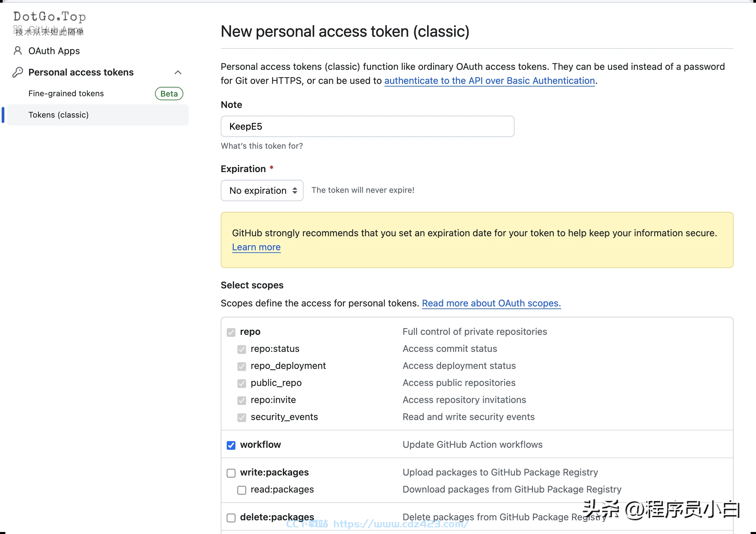
Task: Click the OAuth Apps person icon
Action: [x=18, y=51]
